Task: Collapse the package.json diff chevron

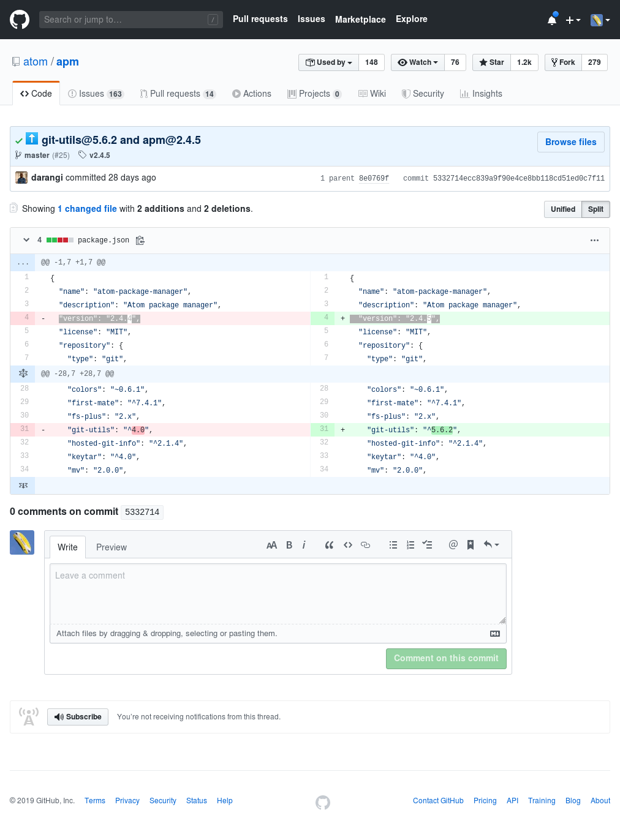Action: coord(26,240)
